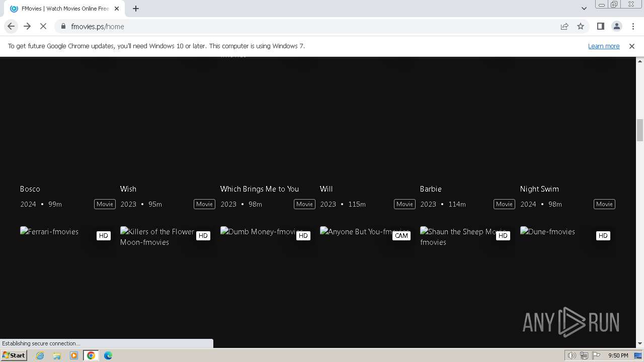This screenshot has width=644, height=362.
Task: Open the Dumb Money-fmovies poster
Action: [x=262, y=232]
